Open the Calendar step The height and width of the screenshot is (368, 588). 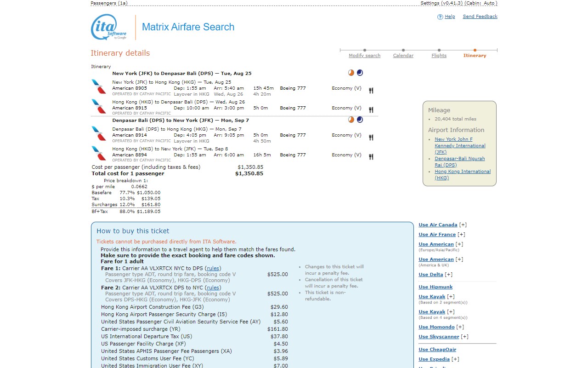403,56
